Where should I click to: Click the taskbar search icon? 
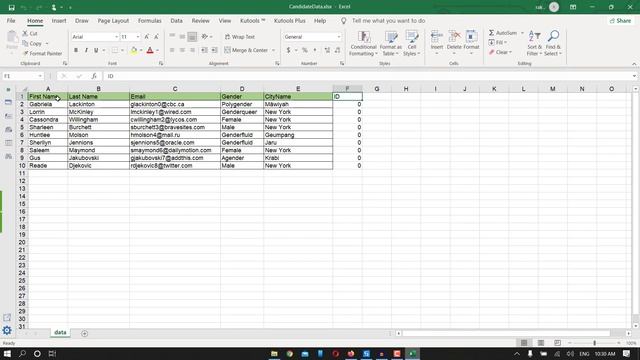pyautogui.click(x=22, y=353)
